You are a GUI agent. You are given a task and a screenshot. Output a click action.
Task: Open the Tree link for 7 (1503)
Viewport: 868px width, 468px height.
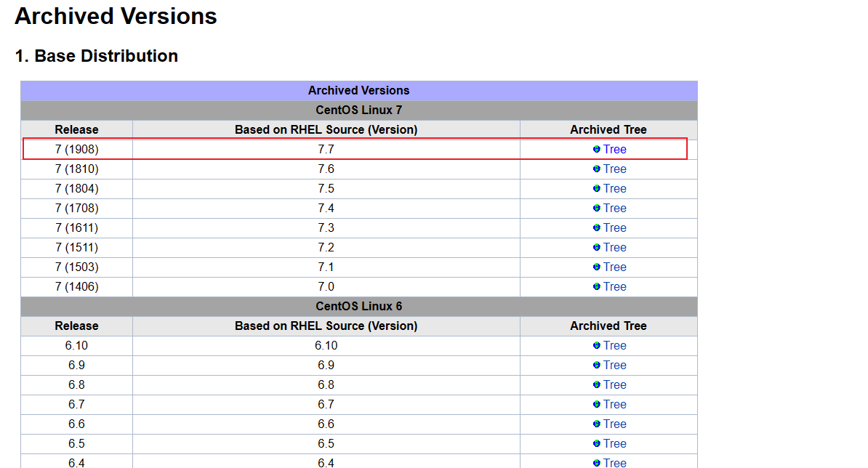[614, 267]
